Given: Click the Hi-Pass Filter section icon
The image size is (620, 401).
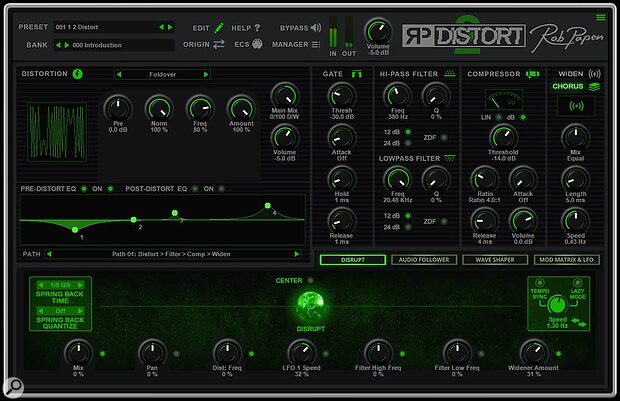Looking at the screenshot, I should pos(450,73).
